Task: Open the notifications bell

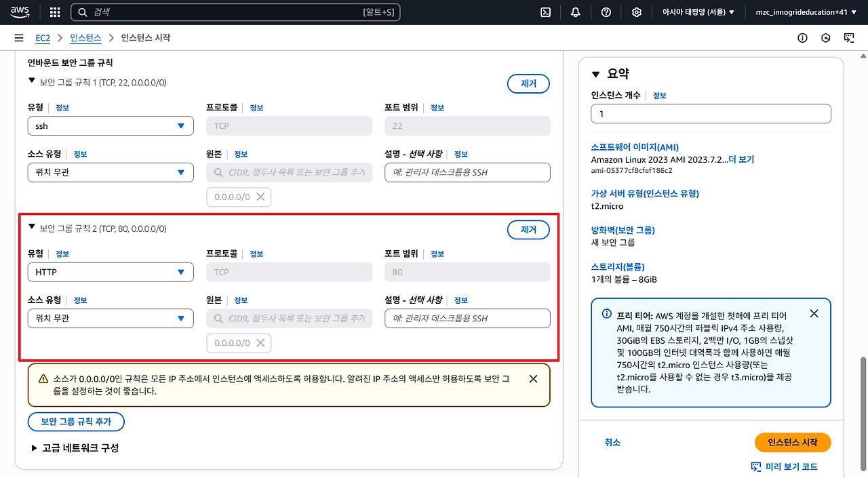Action: pyautogui.click(x=576, y=12)
